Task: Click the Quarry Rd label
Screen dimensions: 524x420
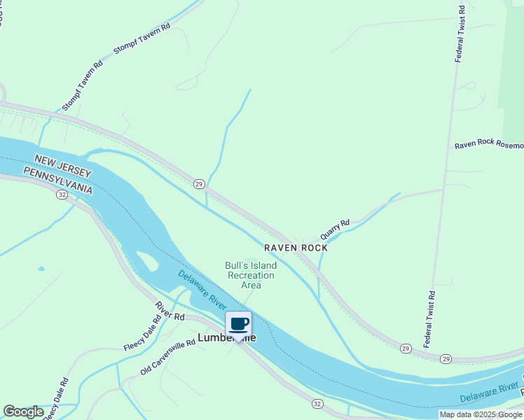Action: click(x=335, y=230)
